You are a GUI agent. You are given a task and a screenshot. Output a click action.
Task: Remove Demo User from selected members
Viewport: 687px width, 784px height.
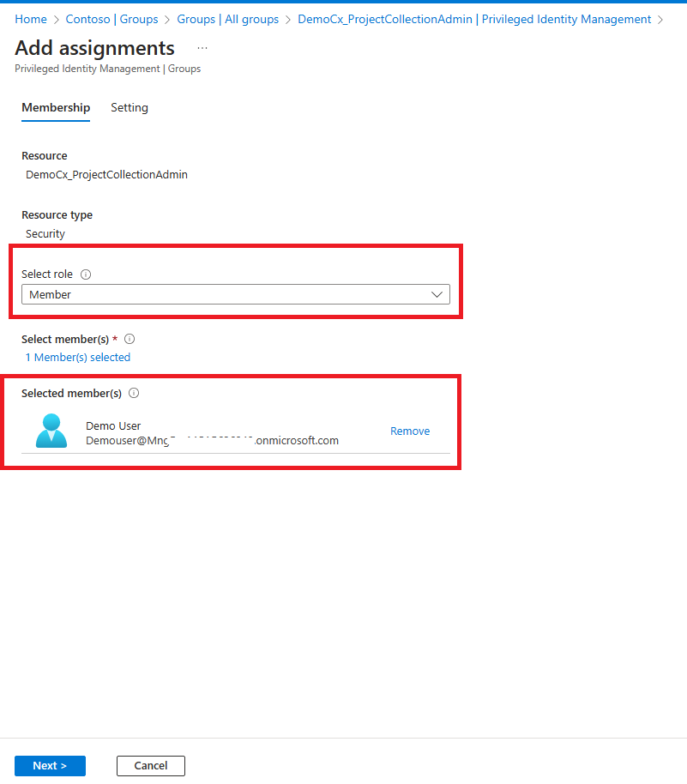410,431
